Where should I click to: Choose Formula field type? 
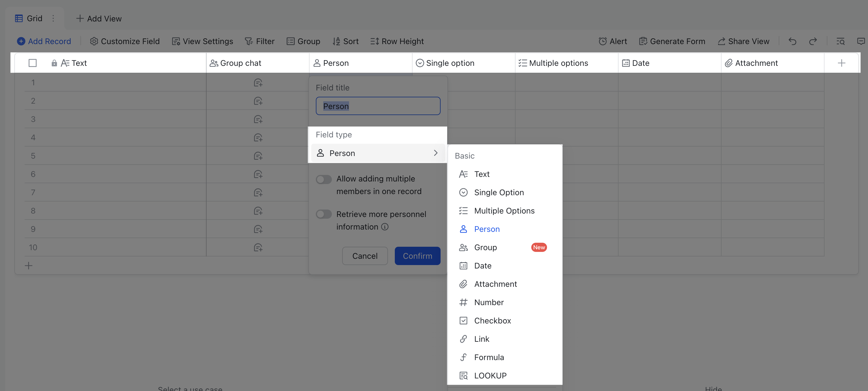point(489,357)
